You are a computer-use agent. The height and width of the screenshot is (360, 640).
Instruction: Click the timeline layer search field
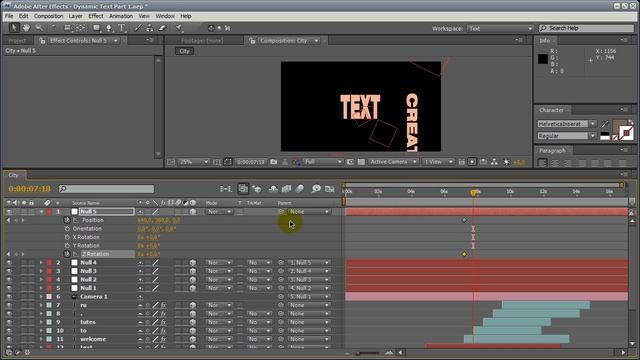click(107, 189)
